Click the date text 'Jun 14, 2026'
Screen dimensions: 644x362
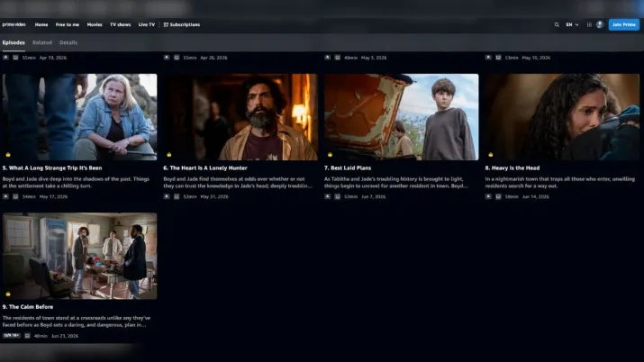pos(536,196)
